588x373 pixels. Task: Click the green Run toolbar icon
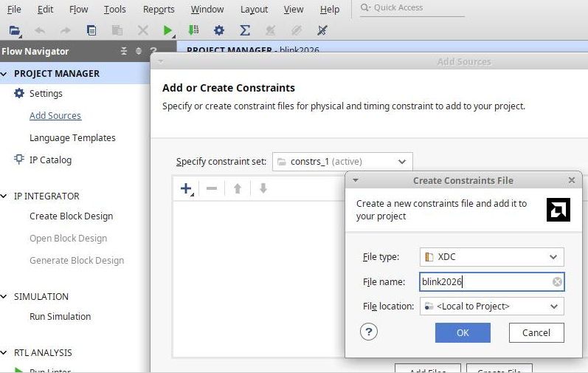point(168,30)
